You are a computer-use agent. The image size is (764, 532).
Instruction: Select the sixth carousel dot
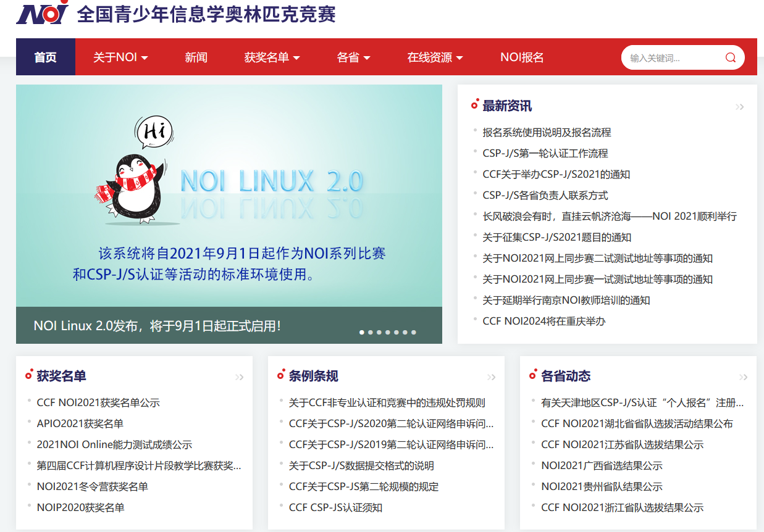[x=405, y=332]
